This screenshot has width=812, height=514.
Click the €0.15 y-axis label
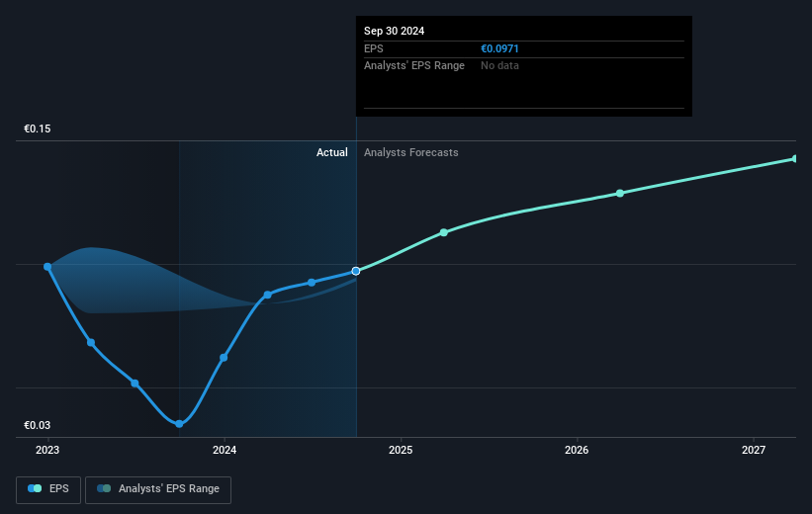(38, 128)
